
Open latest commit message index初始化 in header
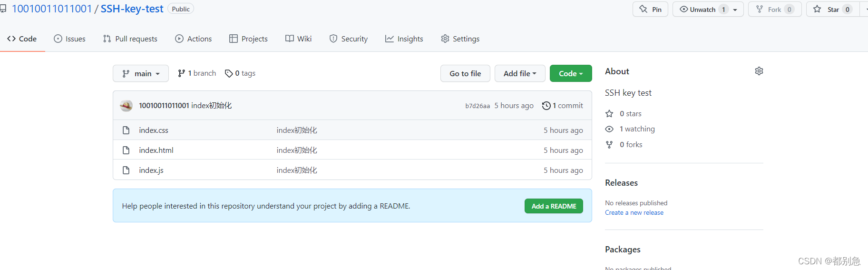(x=211, y=106)
